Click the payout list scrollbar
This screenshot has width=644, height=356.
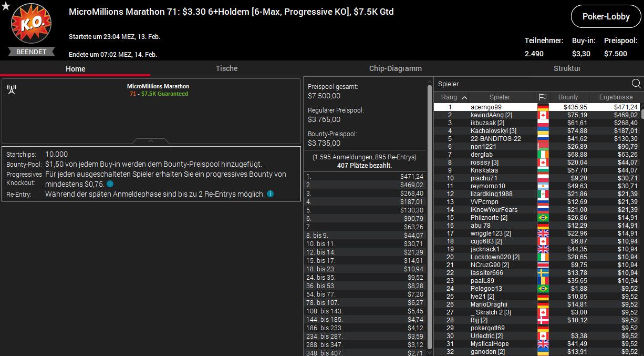coord(430,217)
